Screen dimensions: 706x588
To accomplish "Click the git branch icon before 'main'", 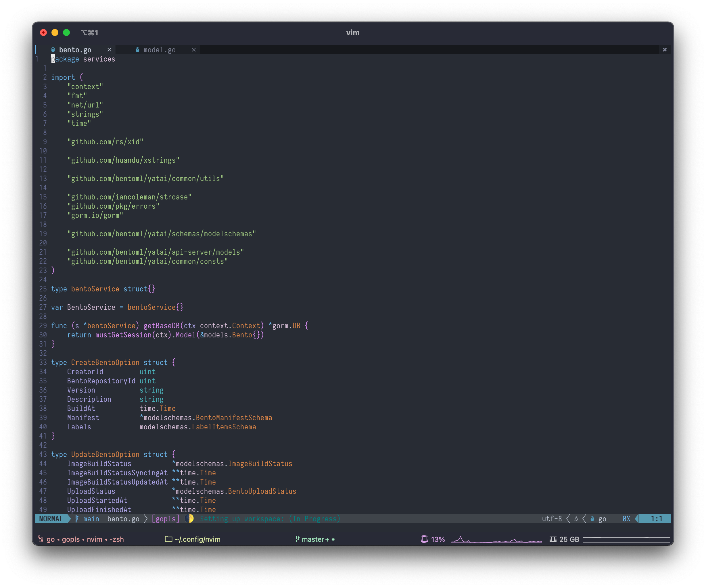I will (x=77, y=519).
